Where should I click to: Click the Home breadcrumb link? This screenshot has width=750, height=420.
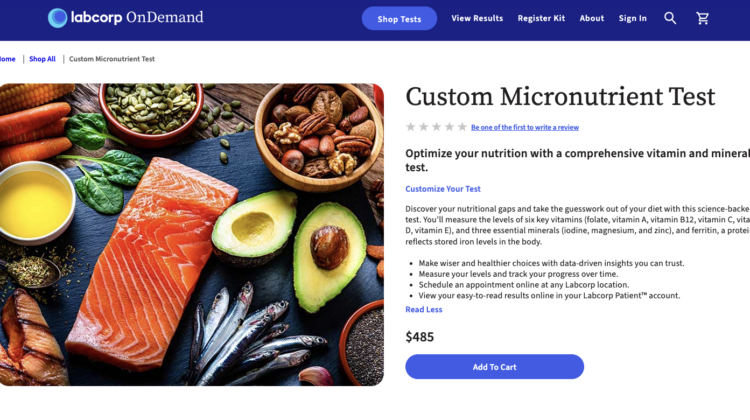pos(8,59)
